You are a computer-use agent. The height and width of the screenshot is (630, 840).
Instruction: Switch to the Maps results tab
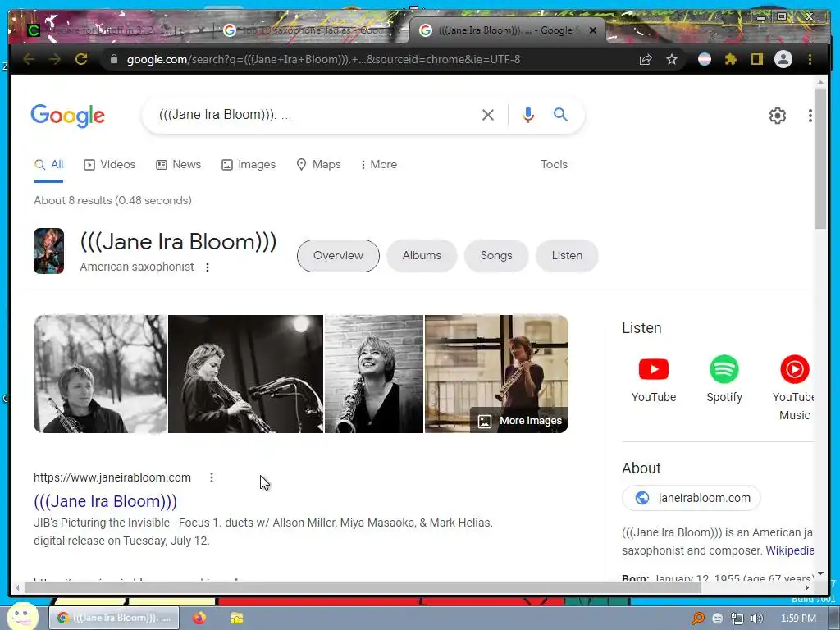pyautogui.click(x=319, y=164)
